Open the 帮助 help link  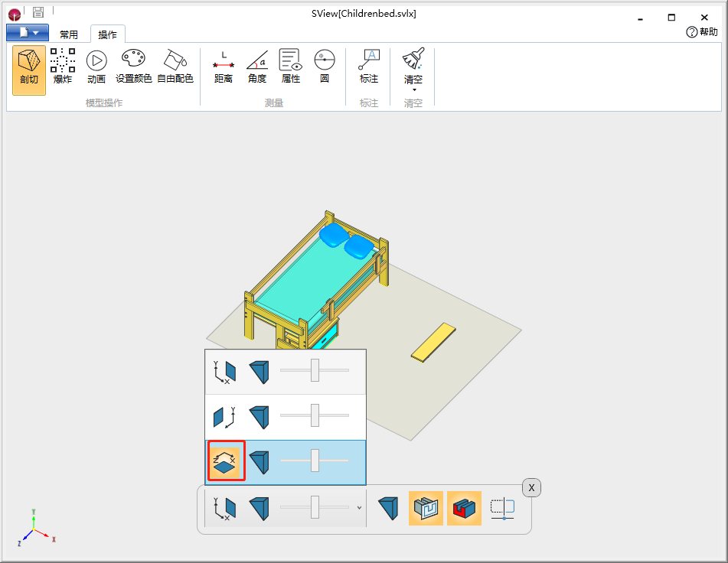(702, 32)
